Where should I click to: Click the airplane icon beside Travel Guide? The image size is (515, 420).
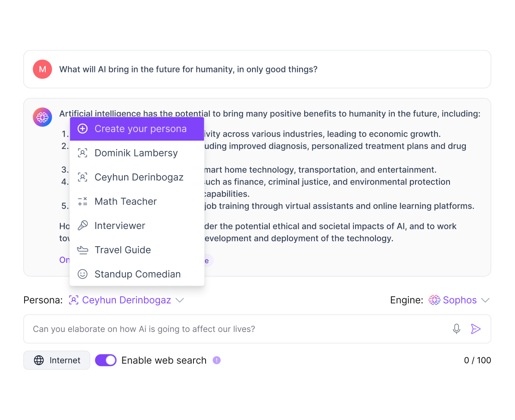(x=82, y=250)
